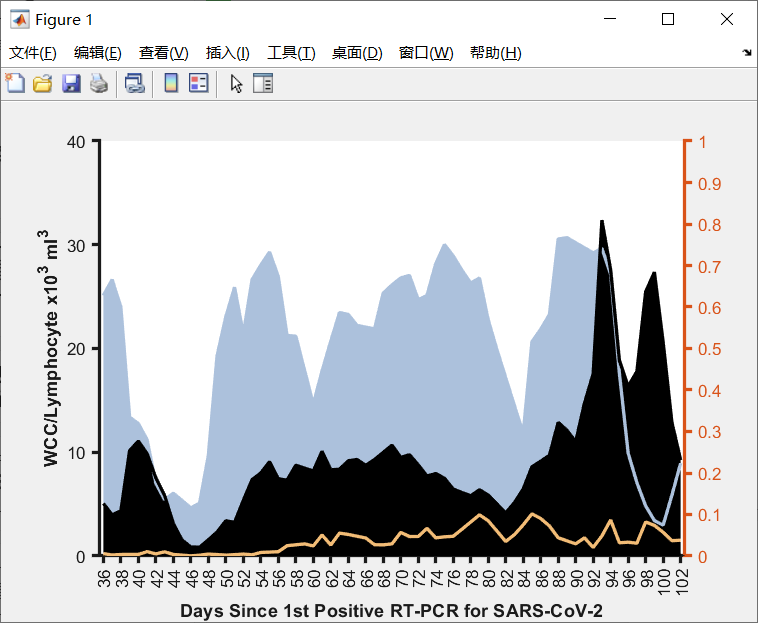
Task: Click right axis tick label 0.5
Action: pos(710,349)
